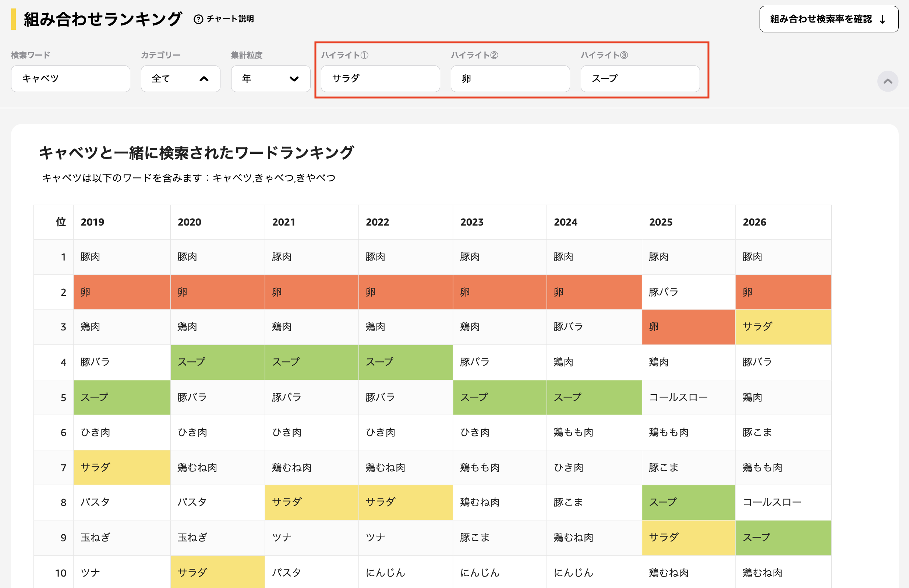Click the 検索ワード field containing キャベツ
Viewport: 909px width, 588px height.
pyautogui.click(x=71, y=79)
